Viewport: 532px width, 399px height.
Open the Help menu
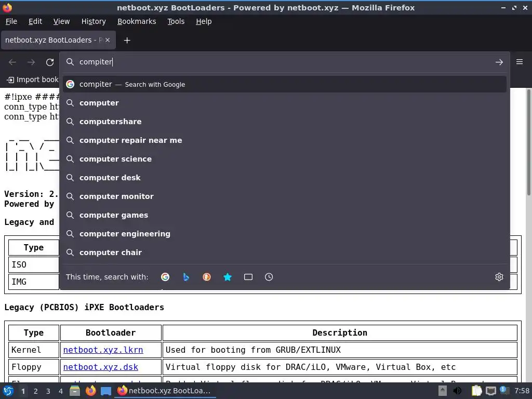[204, 21]
